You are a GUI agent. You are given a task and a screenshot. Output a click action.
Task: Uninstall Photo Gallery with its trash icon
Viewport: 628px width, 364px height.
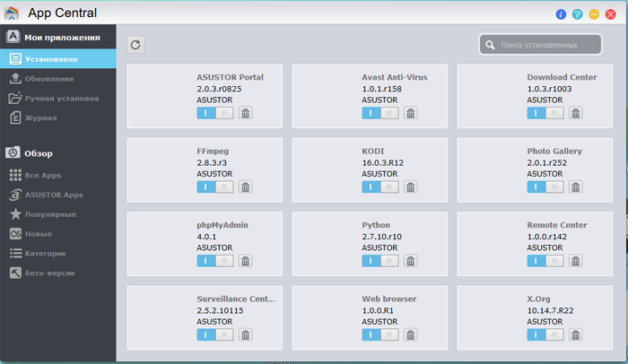[x=575, y=187]
